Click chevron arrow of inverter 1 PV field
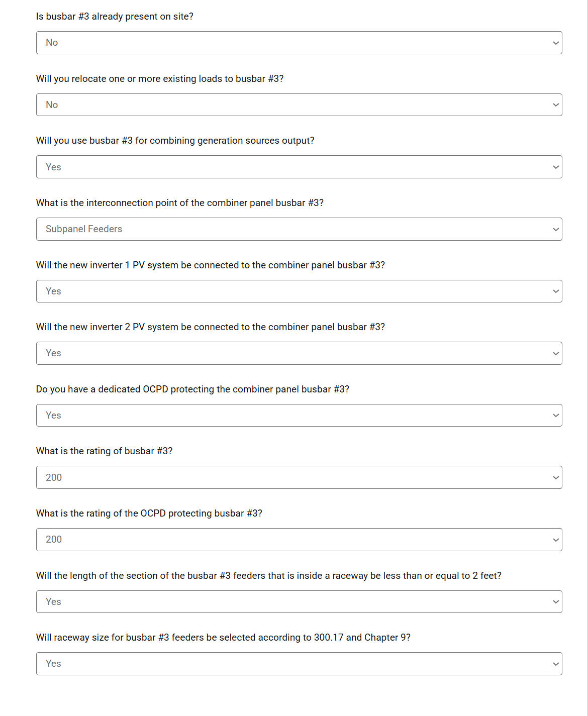Viewport: 588px width, 716px height. pos(556,291)
